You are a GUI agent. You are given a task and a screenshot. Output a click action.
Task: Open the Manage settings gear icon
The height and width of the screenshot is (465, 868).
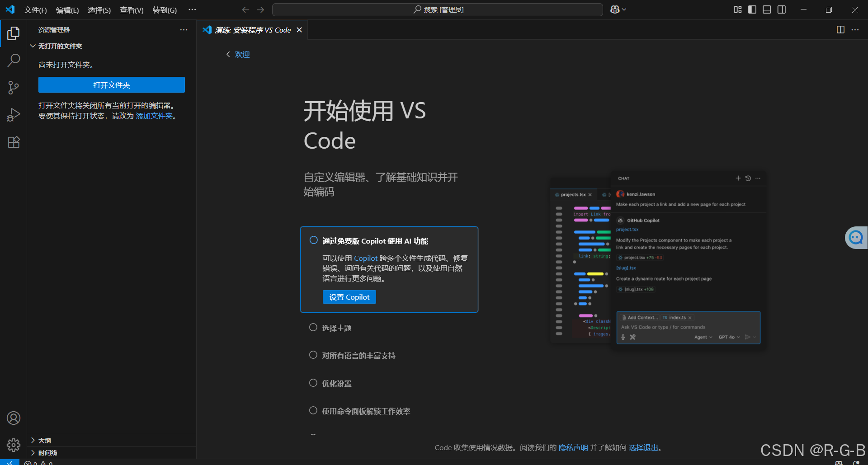[x=14, y=445]
